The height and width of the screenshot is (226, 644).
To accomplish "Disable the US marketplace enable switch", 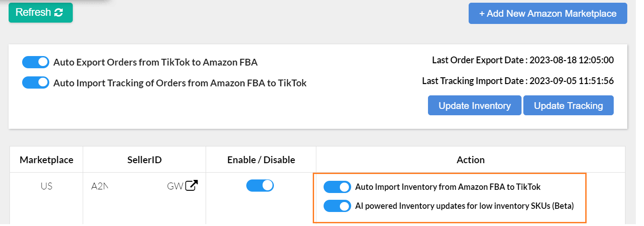I will click(260, 185).
